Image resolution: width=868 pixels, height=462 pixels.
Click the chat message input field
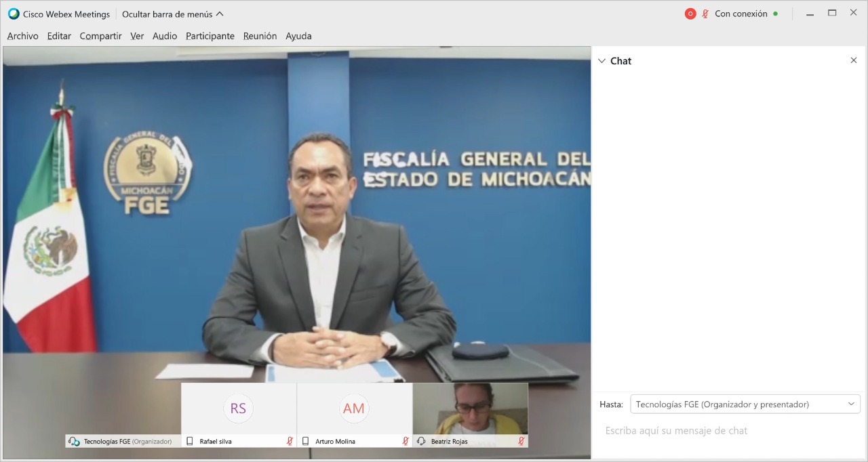[730, 431]
